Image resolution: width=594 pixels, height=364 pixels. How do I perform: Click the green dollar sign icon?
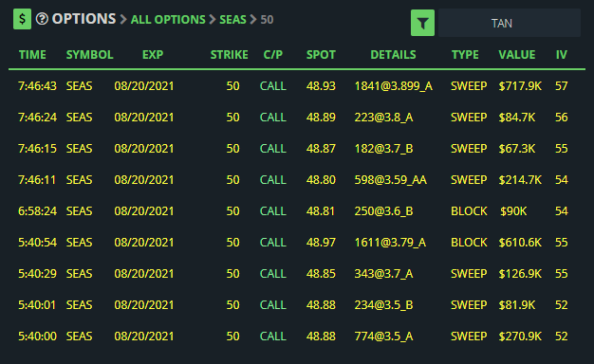pos(22,19)
